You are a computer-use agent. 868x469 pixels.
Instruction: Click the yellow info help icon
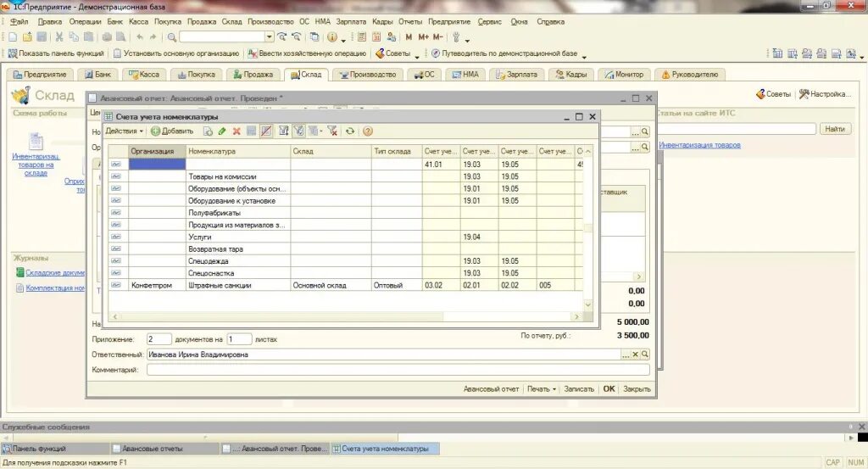point(332,37)
